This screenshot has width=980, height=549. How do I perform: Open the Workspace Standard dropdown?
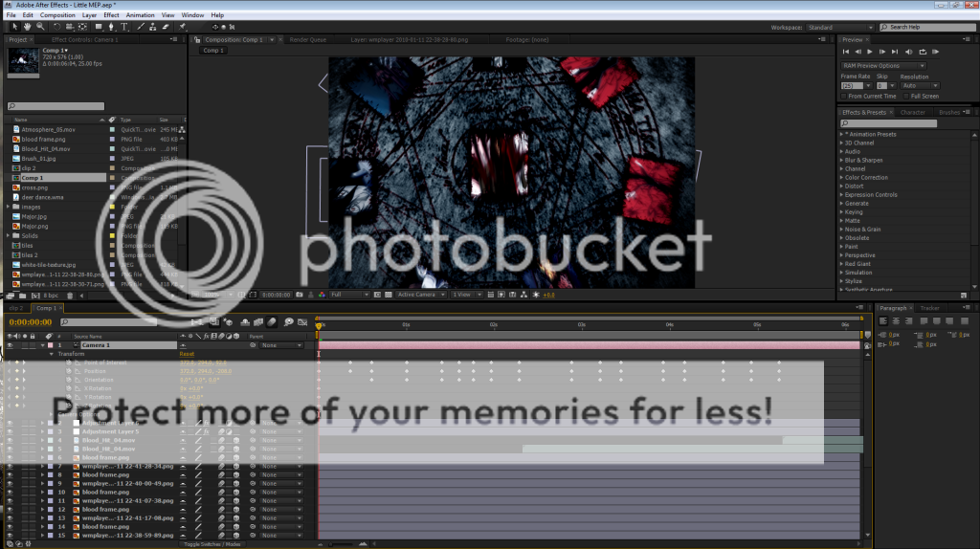click(x=840, y=28)
